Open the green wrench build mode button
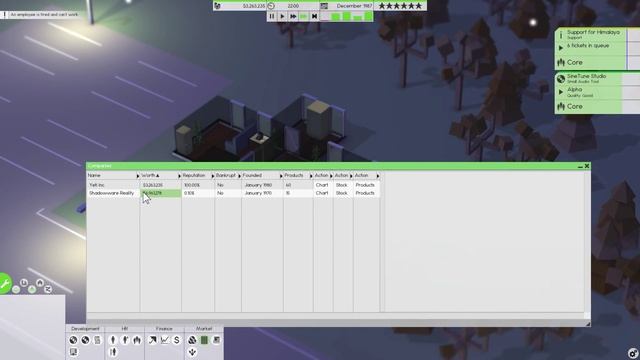This screenshot has height=360, width=640. pyautogui.click(x=5, y=283)
